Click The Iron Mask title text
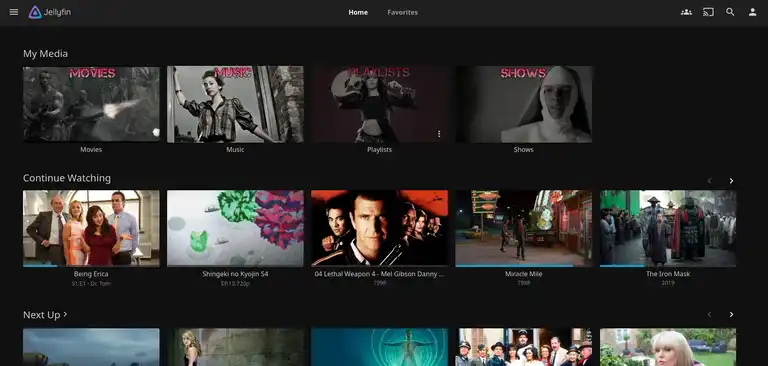768x366 pixels. click(668, 274)
